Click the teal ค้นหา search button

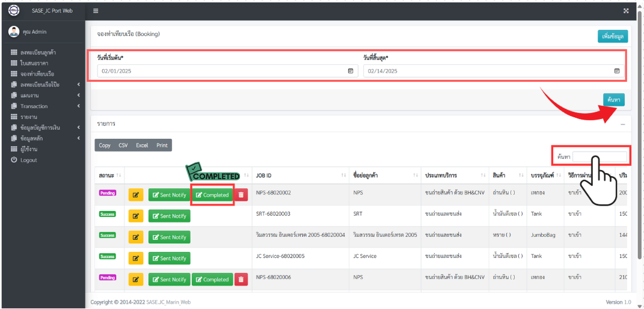click(x=613, y=100)
